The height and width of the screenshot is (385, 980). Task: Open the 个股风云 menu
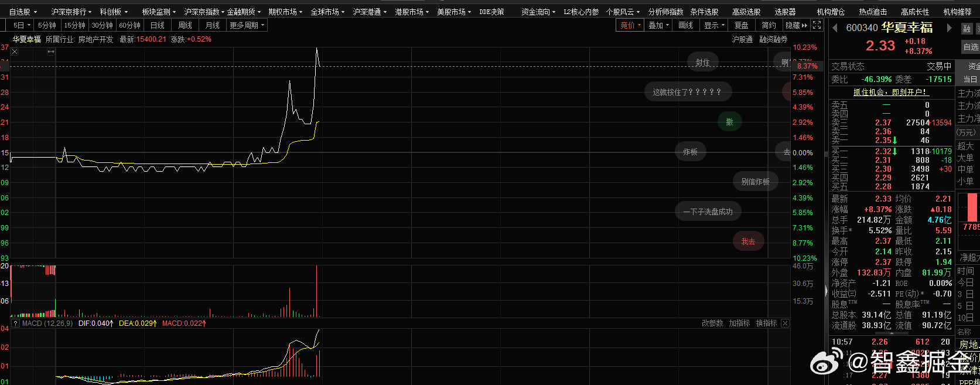[x=623, y=12]
